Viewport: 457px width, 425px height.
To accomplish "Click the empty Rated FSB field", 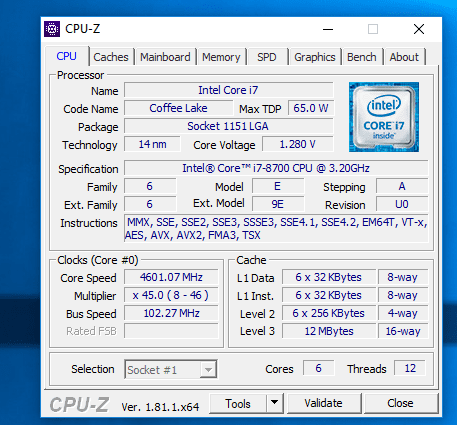I will [x=171, y=331].
